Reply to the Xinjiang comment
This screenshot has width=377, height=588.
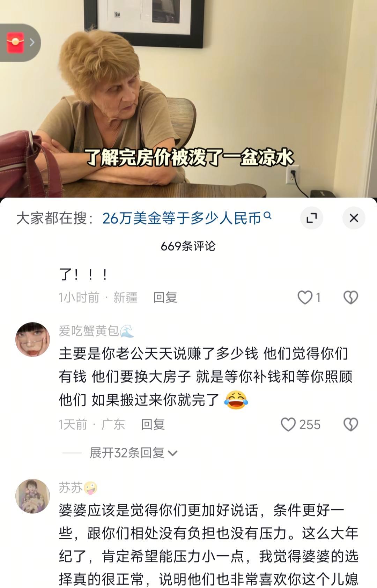click(165, 298)
